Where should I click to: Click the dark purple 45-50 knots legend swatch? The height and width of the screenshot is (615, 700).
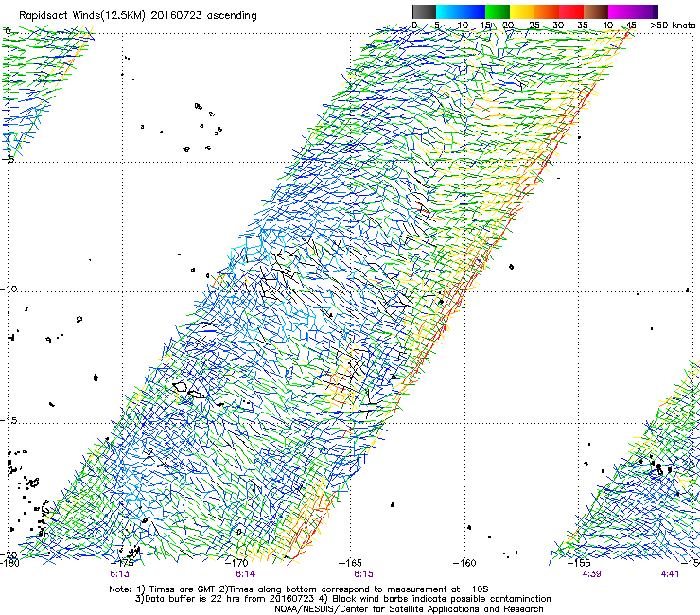[645, 11]
